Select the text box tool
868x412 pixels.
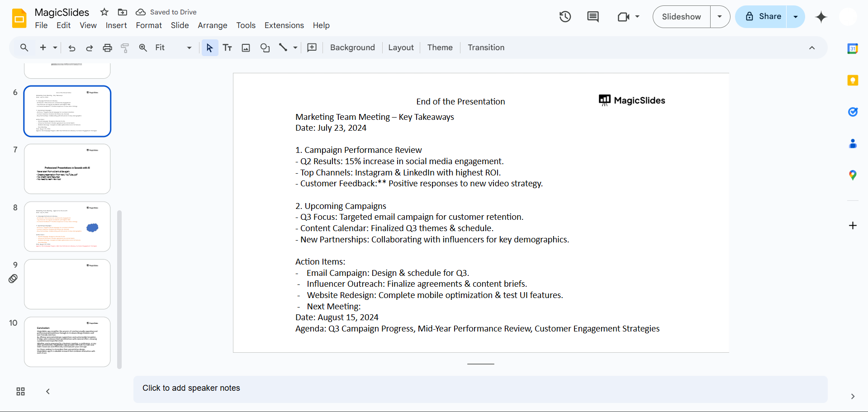coord(227,48)
